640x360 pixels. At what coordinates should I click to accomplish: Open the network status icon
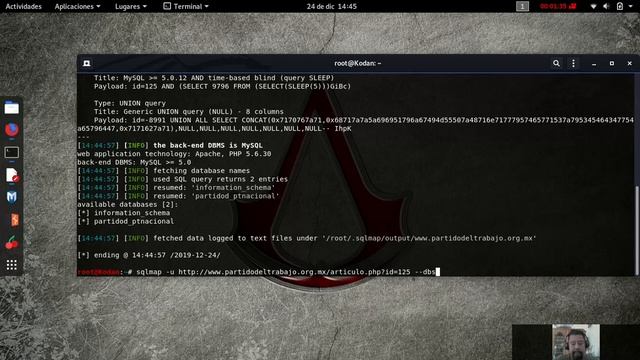(593, 6)
